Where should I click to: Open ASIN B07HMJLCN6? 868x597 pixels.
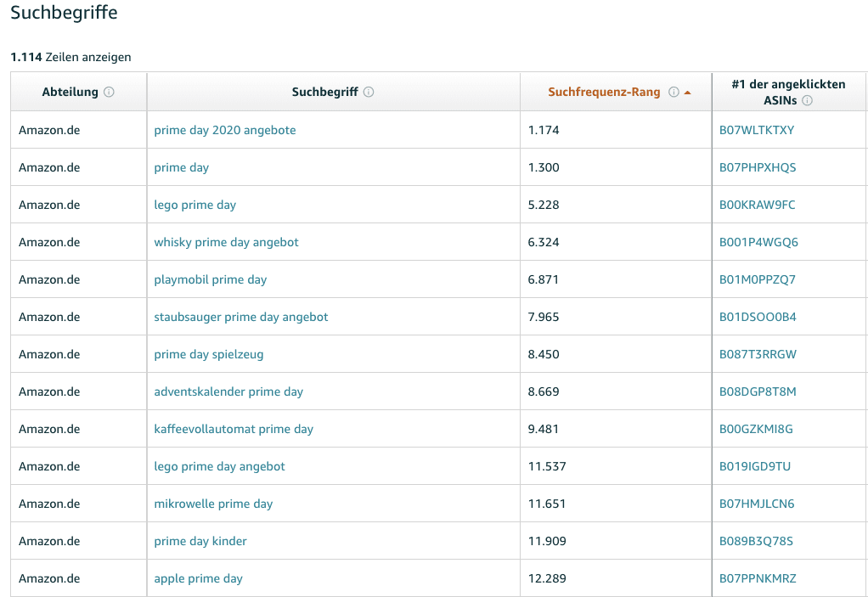coord(756,504)
